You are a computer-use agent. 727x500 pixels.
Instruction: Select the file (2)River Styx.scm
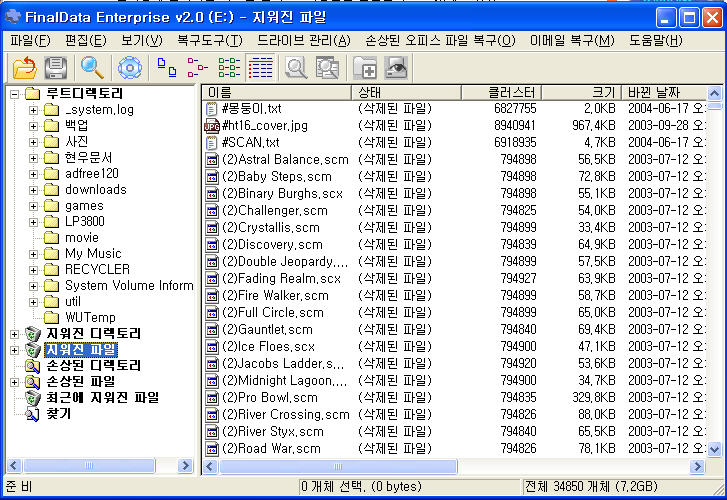coord(273,432)
